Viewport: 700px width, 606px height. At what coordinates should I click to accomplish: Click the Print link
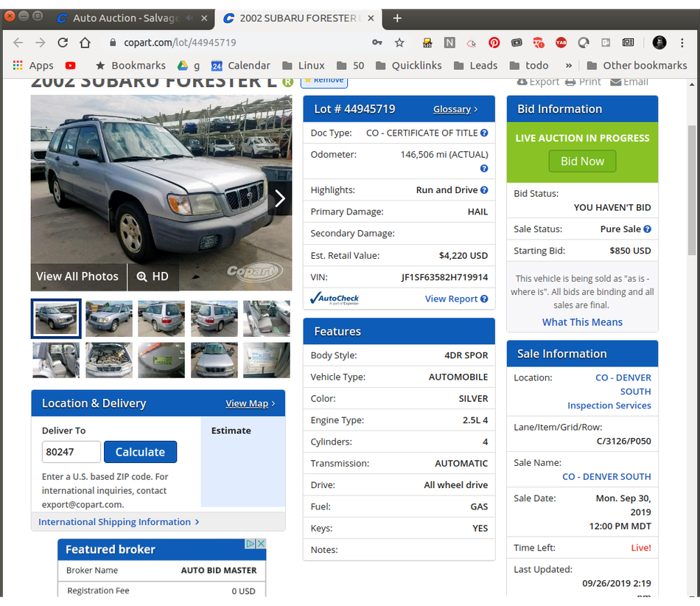pyautogui.click(x=583, y=82)
